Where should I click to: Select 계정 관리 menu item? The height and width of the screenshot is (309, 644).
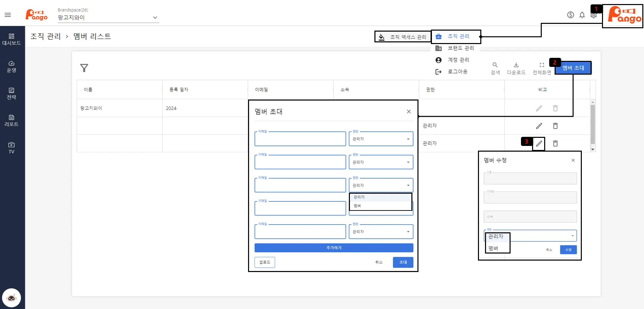point(458,60)
